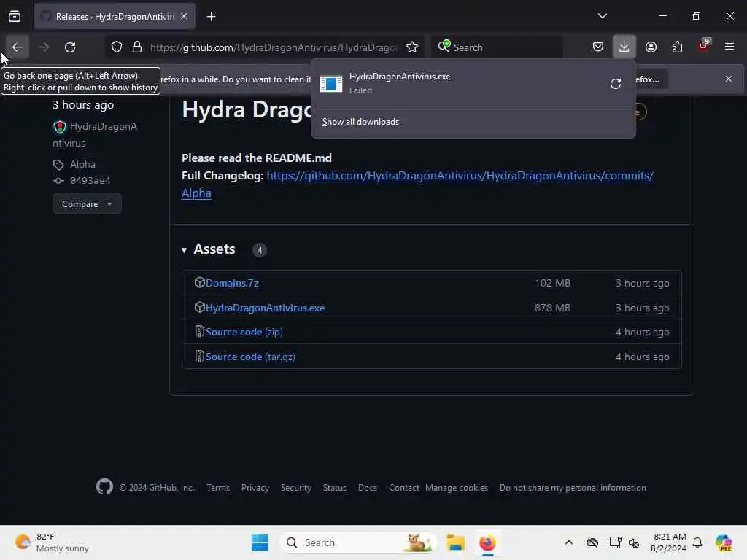
Task: Click the Firefox taskbar icon
Action: 487,542
